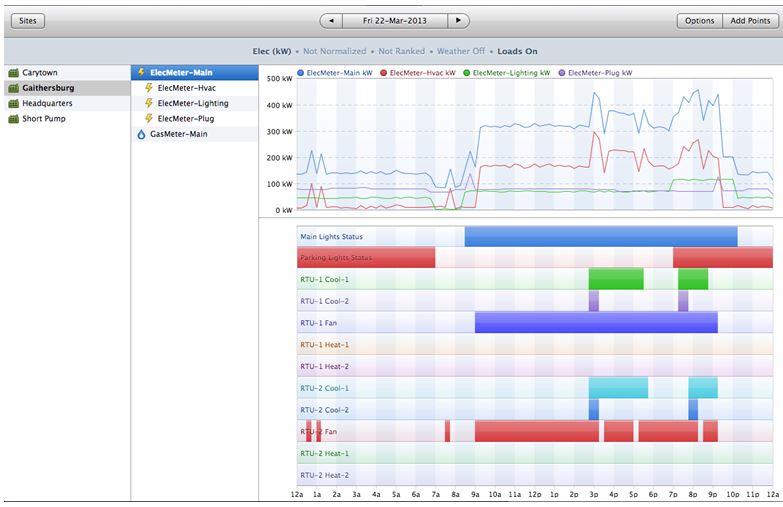Toggle the Not Normalized option
Screen dimensions: 783x507
[335, 51]
